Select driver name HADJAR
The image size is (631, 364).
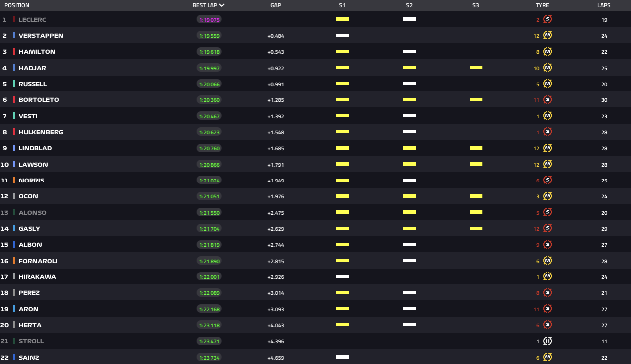32,68
